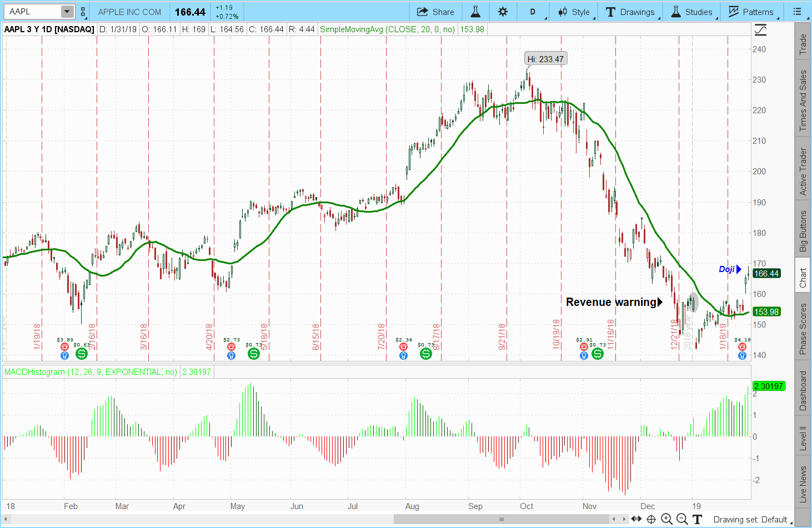Click the earnings lightbulb icon below $2.73
This screenshot has width=812, height=528.
pyautogui.click(x=231, y=355)
